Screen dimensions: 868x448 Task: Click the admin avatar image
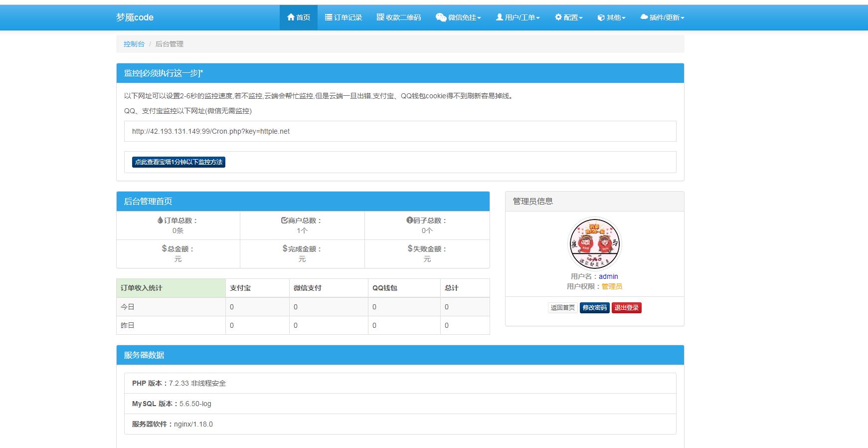pos(594,244)
